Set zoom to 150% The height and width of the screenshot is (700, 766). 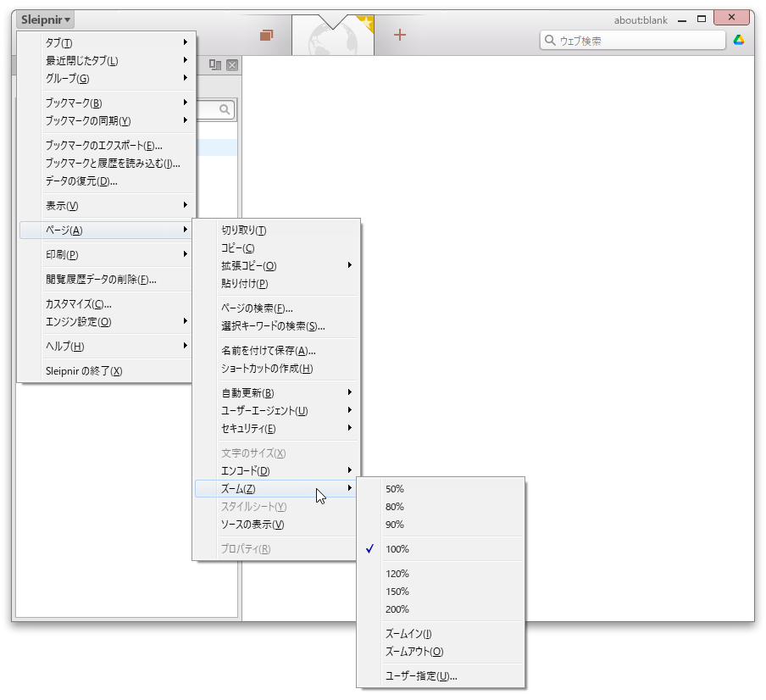pos(441,592)
